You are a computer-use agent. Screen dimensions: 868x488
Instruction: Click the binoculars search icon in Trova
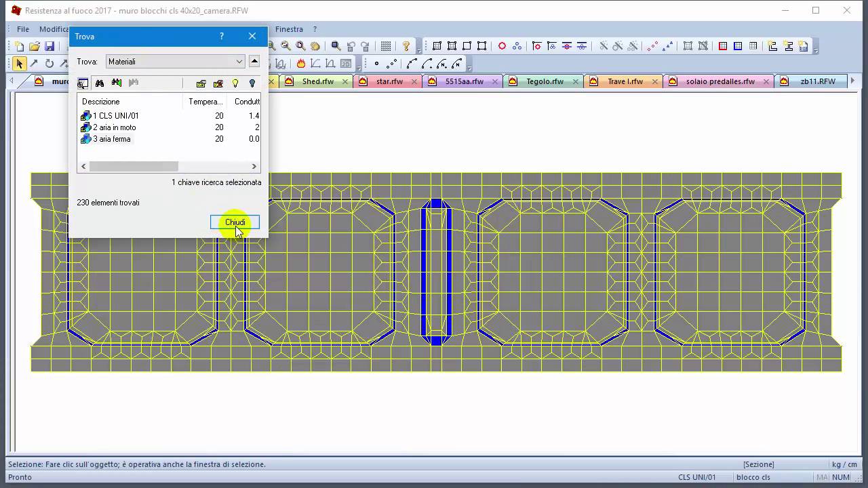100,83
